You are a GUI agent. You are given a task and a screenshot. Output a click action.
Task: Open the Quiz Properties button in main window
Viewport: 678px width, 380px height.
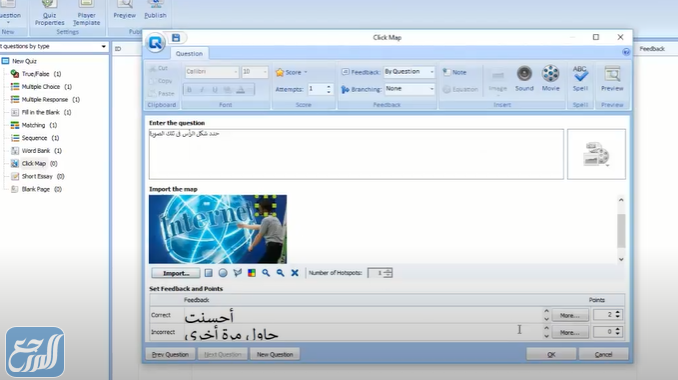click(x=49, y=13)
